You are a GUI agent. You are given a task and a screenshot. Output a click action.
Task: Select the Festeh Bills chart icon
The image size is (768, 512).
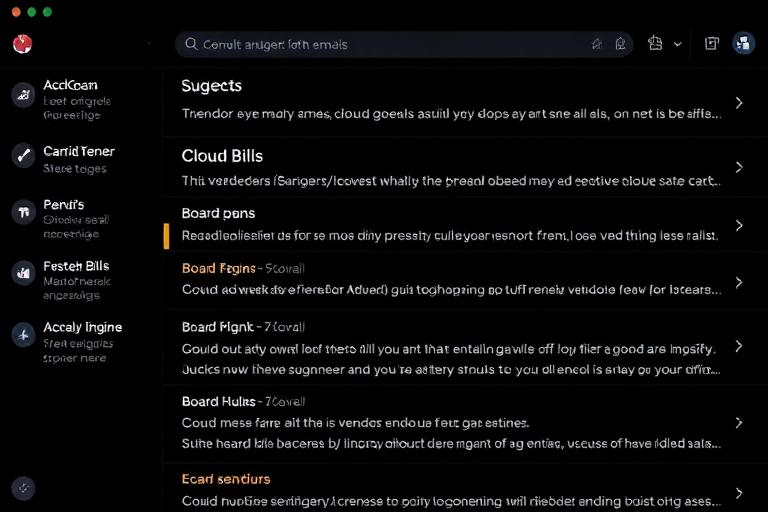pyautogui.click(x=23, y=273)
